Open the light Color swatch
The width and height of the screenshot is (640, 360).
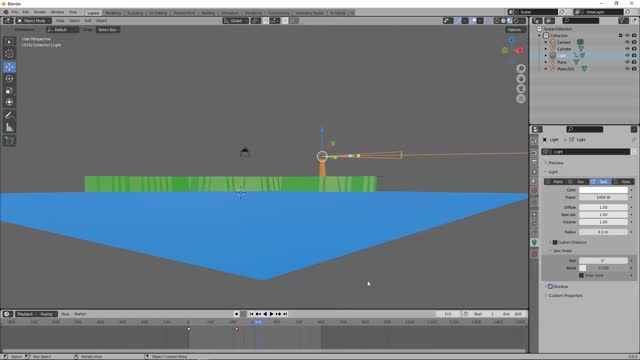pos(603,190)
